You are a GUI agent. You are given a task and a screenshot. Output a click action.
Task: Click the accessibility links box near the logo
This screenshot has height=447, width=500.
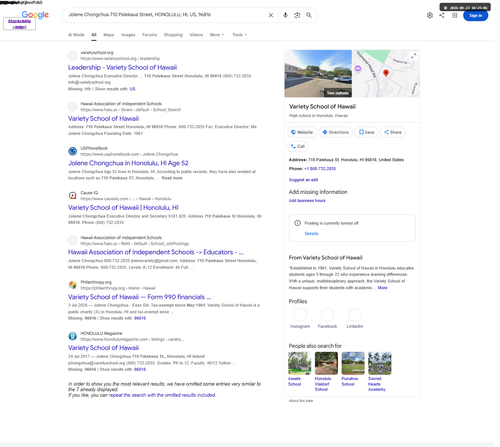pyautogui.click(x=19, y=24)
